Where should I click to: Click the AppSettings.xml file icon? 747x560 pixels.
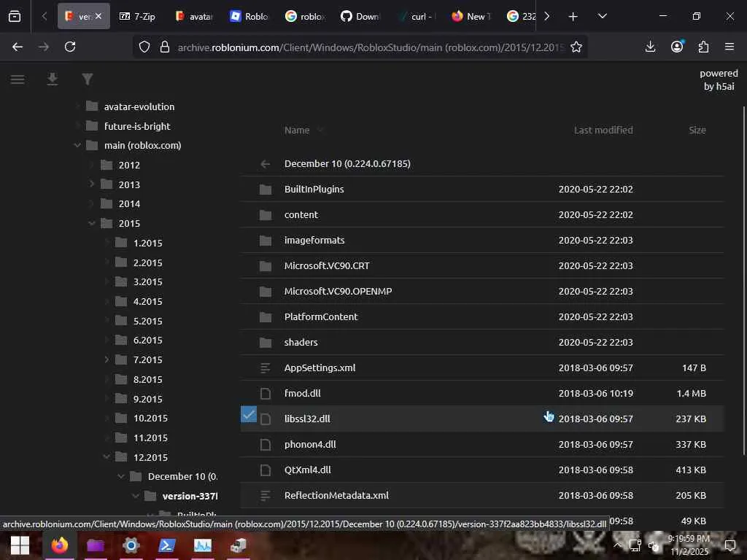[266, 368]
